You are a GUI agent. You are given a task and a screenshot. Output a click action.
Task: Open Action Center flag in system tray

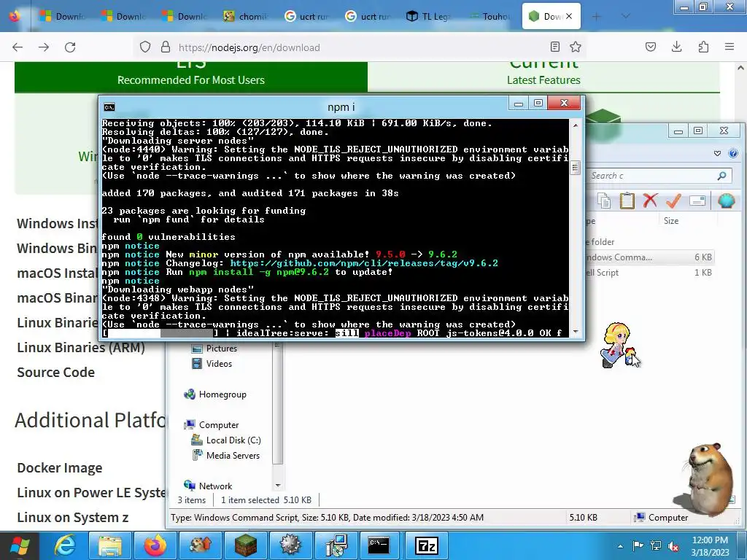coord(638,546)
